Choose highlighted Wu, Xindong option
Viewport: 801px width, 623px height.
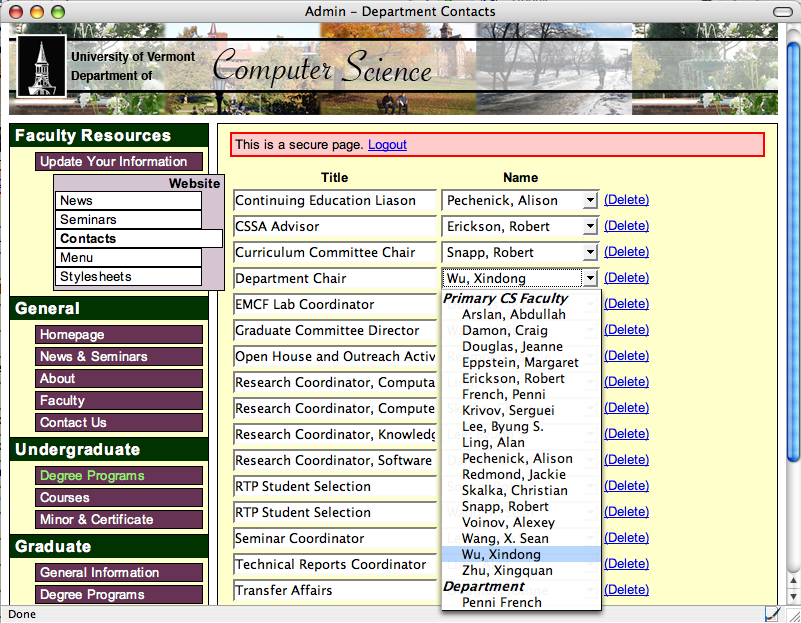point(521,555)
